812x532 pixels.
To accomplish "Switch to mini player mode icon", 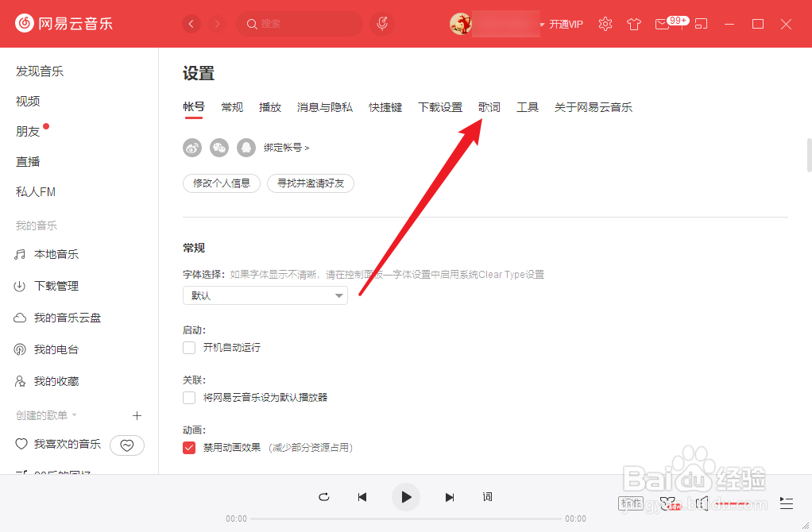I will [x=702, y=24].
